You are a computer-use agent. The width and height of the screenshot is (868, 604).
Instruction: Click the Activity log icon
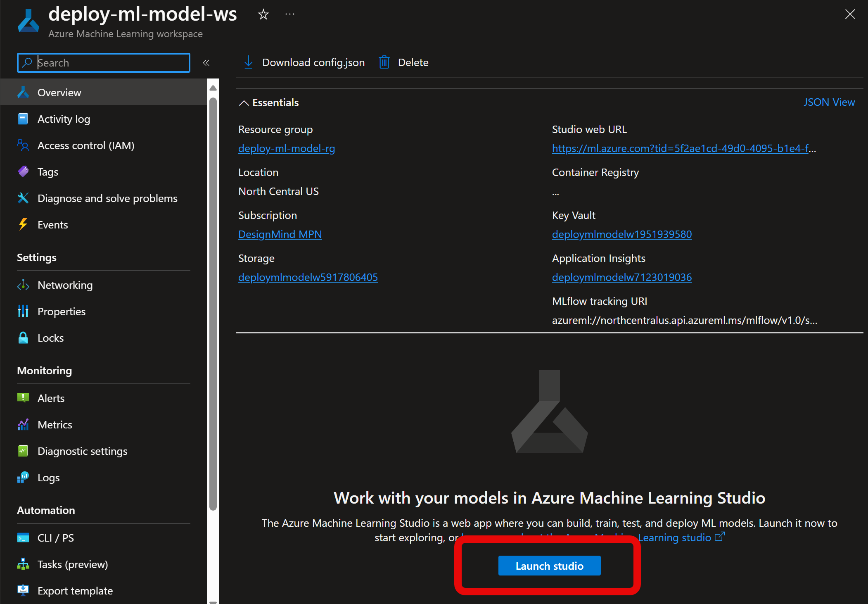[x=23, y=119]
